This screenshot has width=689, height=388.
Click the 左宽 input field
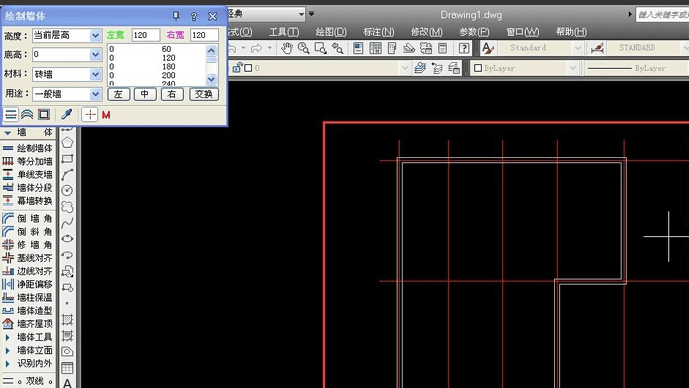pyautogui.click(x=146, y=35)
